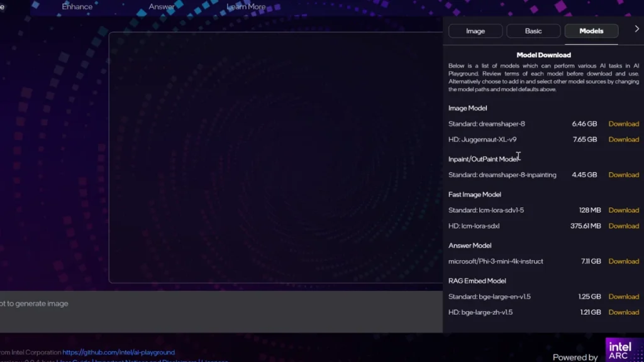The image size is (644, 362).
Task: Download the Standard lcm-lora-sdv1-5 model
Action: point(623,210)
